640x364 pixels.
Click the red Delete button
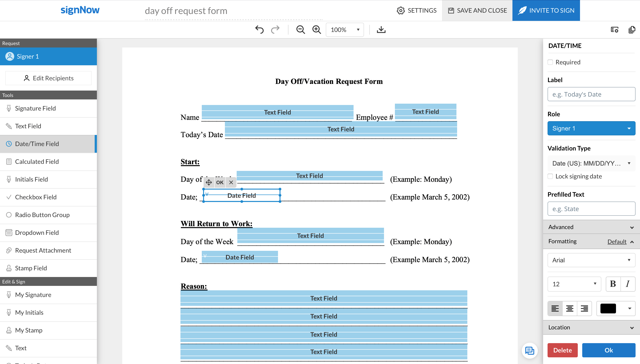[x=562, y=350]
